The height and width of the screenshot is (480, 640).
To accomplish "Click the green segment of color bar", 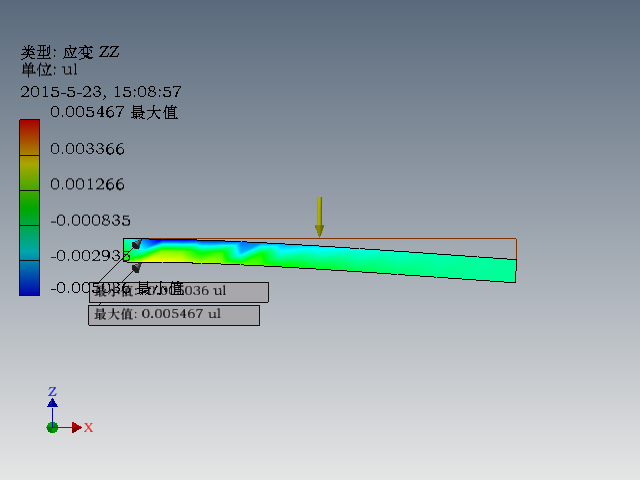I will coord(29,208).
